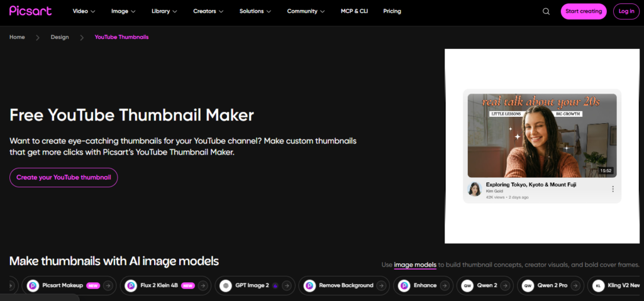This screenshot has height=301, width=644.
Task: Expand the Solutions menu
Action: click(x=255, y=11)
